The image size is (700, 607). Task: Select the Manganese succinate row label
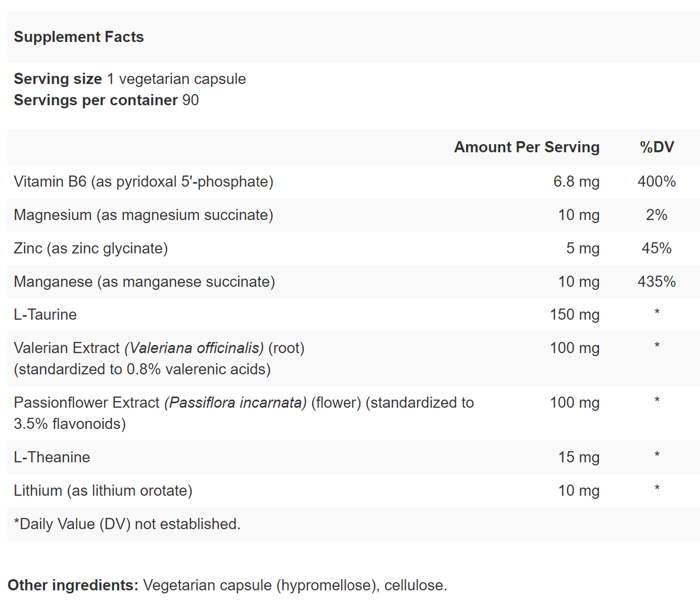pos(144,281)
